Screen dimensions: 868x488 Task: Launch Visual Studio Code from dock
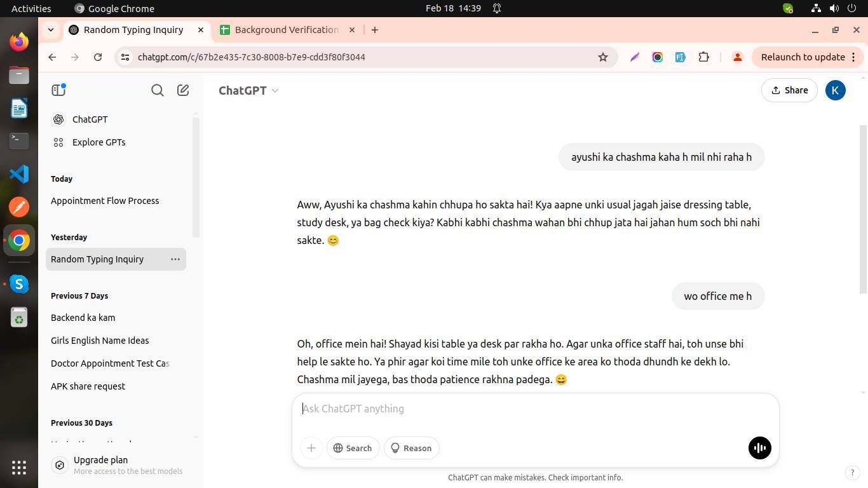tap(19, 173)
